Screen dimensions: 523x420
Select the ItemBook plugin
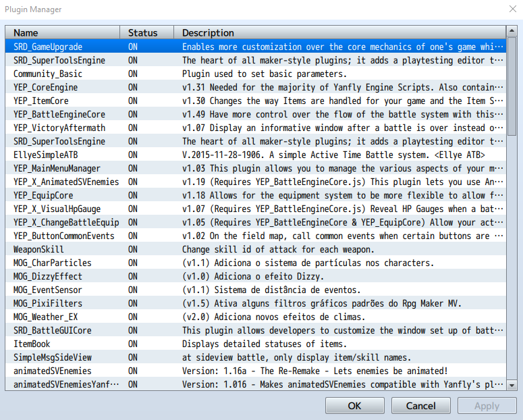tap(256, 344)
